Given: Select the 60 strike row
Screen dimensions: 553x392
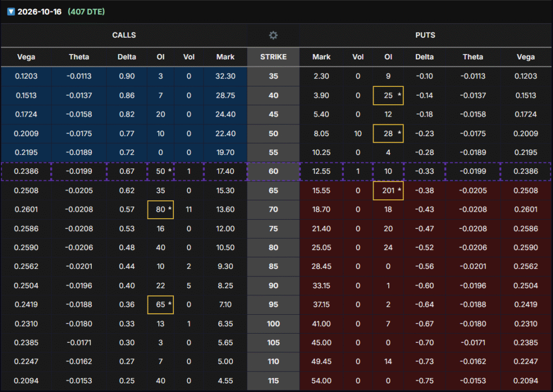Looking at the screenshot, I should pos(273,172).
